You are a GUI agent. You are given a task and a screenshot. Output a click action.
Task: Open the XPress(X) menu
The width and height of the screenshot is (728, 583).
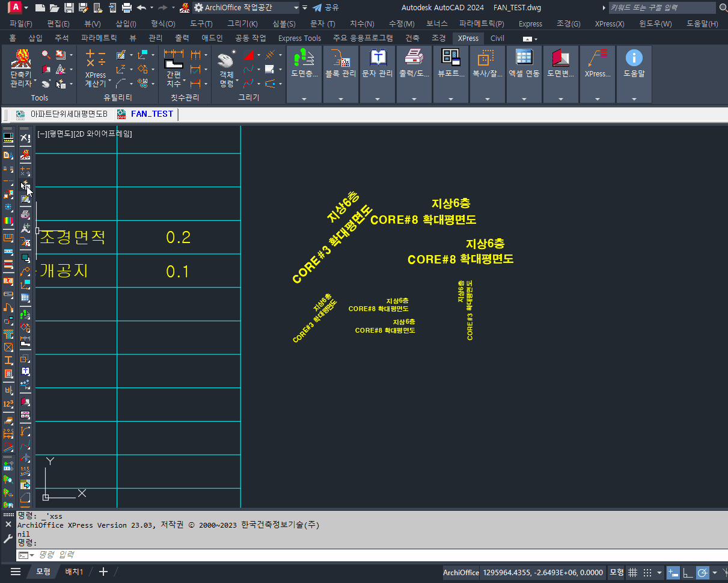click(x=610, y=24)
